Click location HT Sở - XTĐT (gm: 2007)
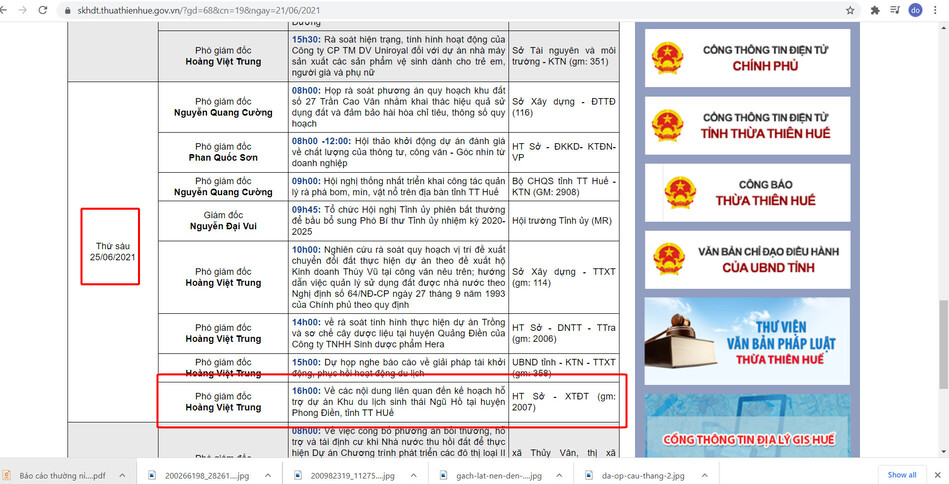This screenshot has height=484, width=949. (x=564, y=402)
